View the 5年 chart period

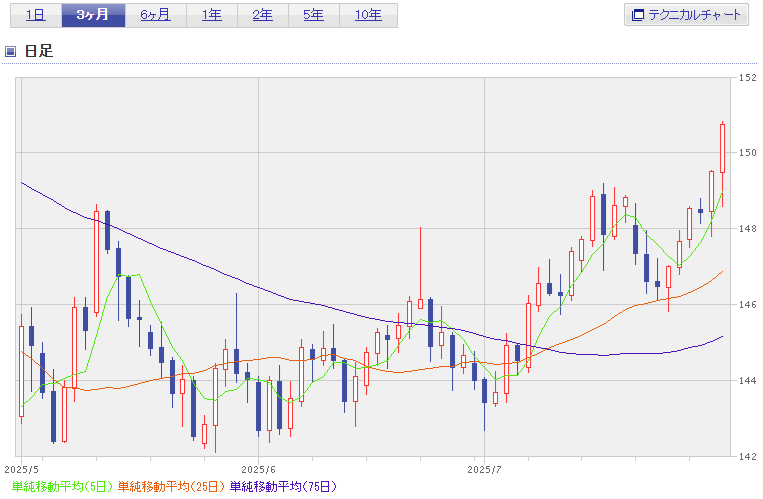[x=314, y=15]
